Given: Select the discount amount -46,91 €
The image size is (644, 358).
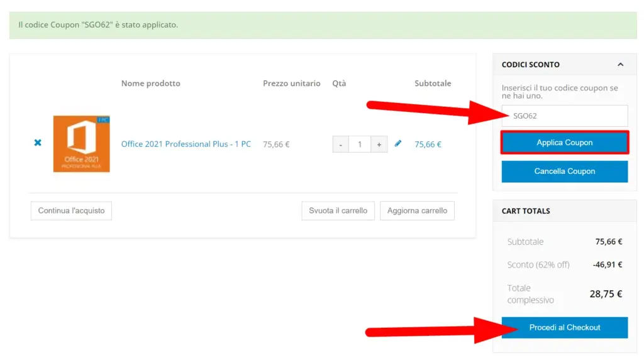Looking at the screenshot, I should tap(608, 265).
